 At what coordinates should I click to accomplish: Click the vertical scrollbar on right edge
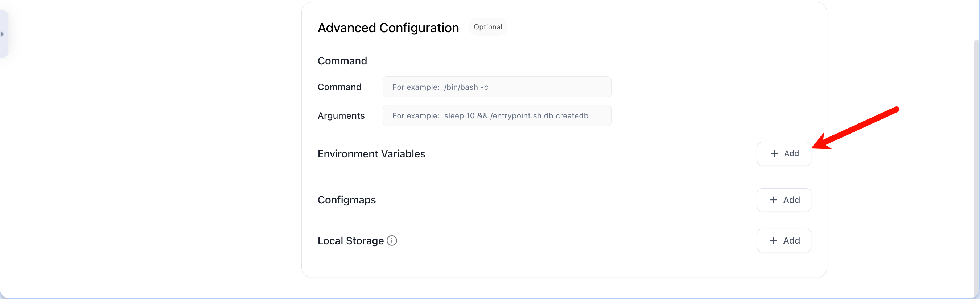point(977,152)
